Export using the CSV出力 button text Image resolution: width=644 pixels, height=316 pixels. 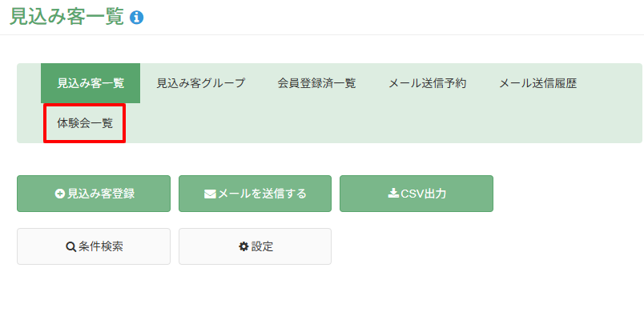point(423,194)
